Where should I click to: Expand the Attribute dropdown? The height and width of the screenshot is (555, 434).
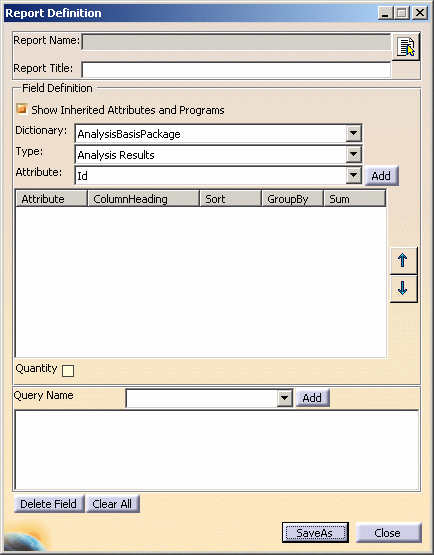click(353, 175)
